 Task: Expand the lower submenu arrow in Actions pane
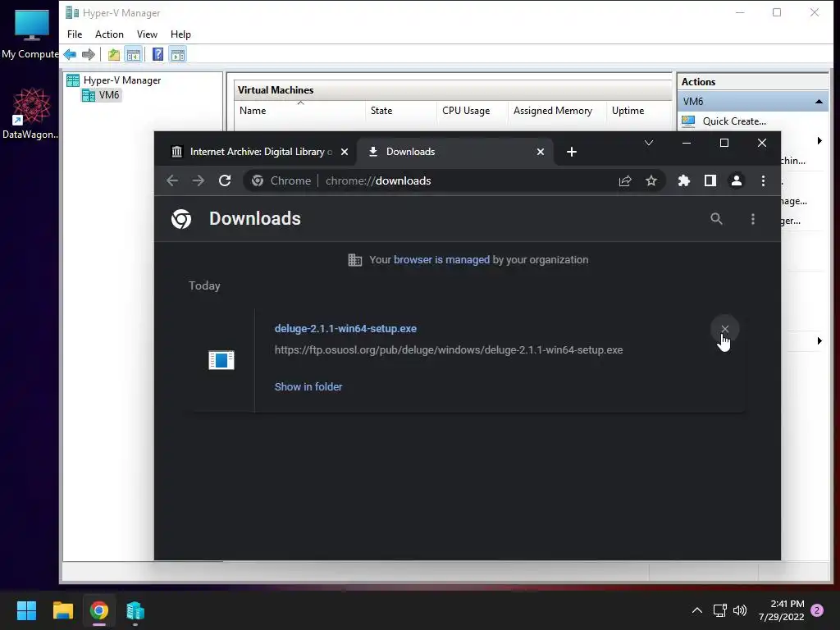pos(819,340)
